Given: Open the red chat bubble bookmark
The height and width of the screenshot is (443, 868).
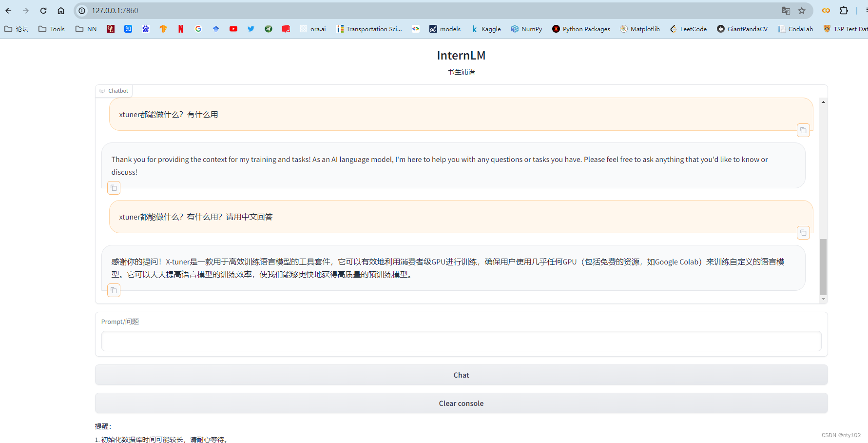Looking at the screenshot, I should [x=286, y=29].
